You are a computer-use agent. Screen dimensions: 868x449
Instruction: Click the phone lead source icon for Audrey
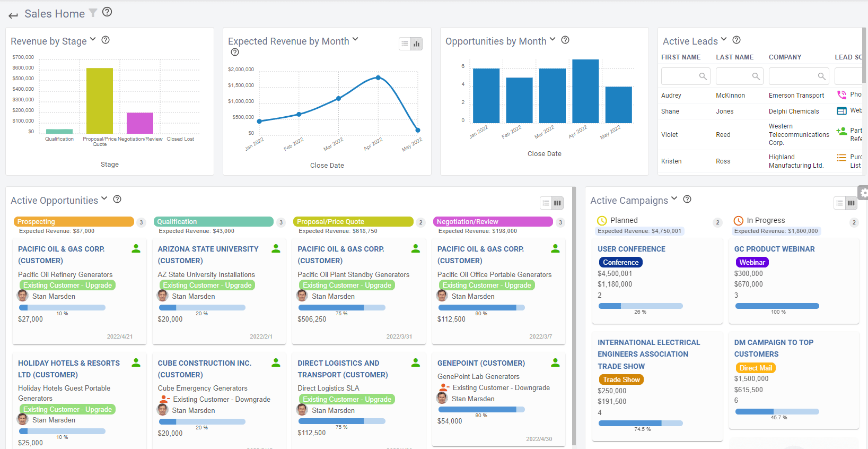pyautogui.click(x=841, y=95)
